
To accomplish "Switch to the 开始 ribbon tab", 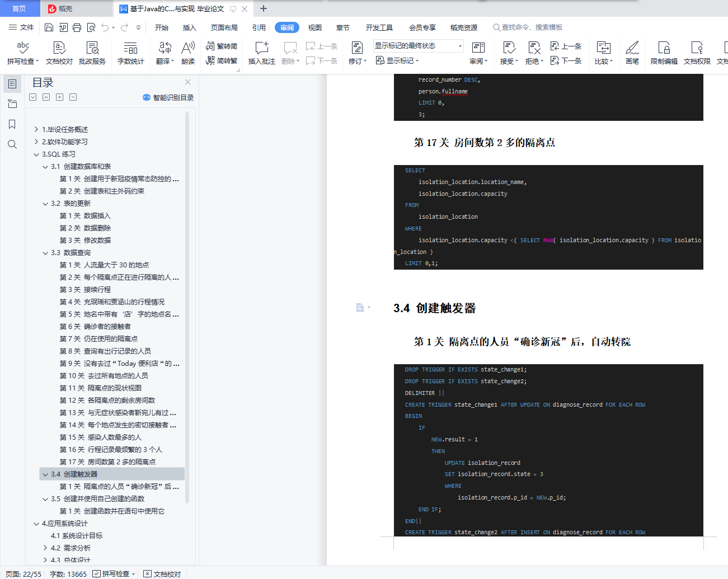I will (x=162, y=27).
